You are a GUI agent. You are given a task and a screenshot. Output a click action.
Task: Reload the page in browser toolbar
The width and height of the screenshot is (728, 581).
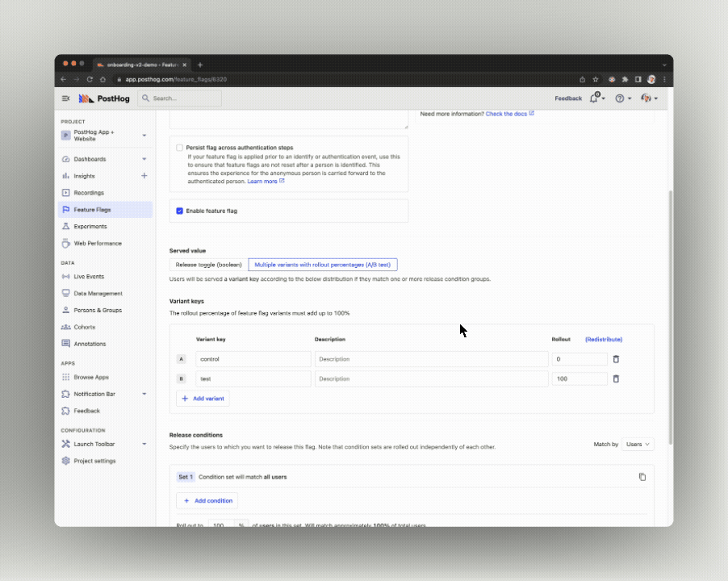90,79
